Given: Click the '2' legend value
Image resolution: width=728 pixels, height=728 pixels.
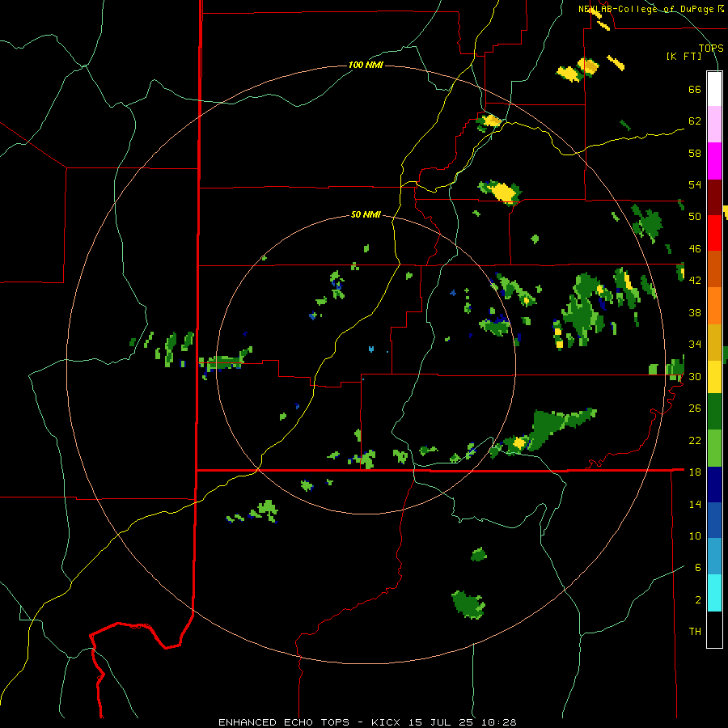Looking at the screenshot, I should [698, 600].
